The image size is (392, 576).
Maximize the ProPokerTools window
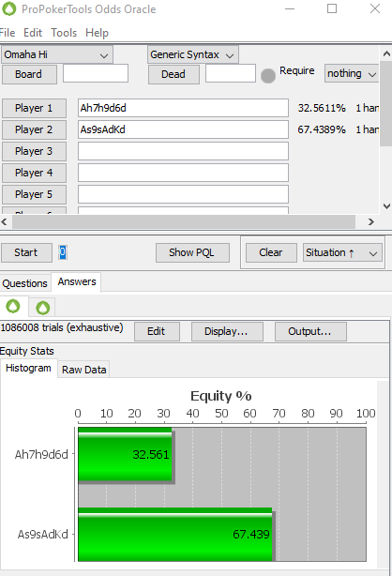coord(332,8)
